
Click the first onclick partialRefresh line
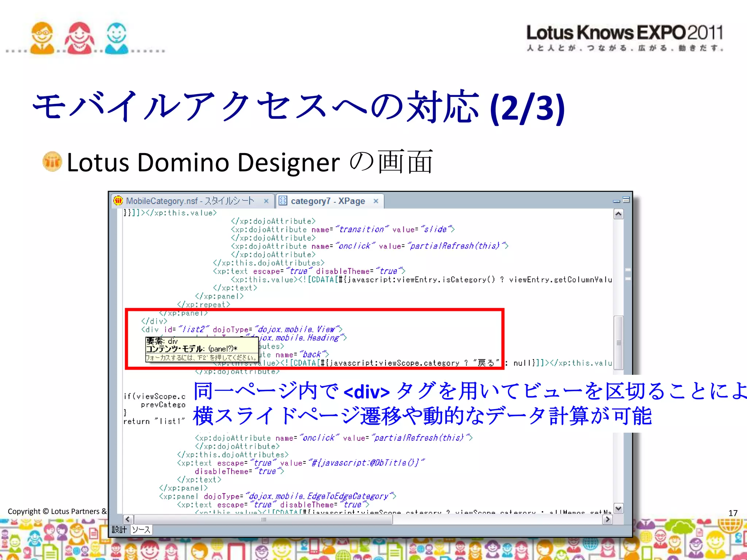(x=369, y=246)
